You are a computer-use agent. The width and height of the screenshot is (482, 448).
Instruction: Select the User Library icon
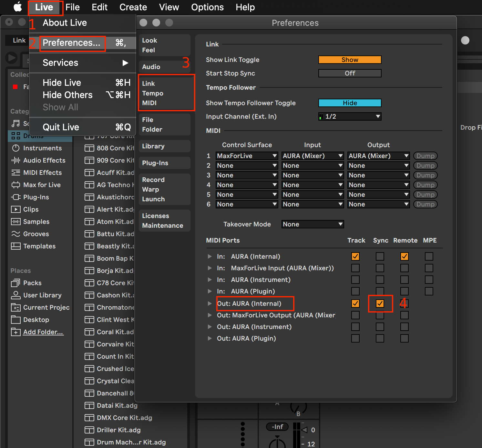tap(15, 295)
